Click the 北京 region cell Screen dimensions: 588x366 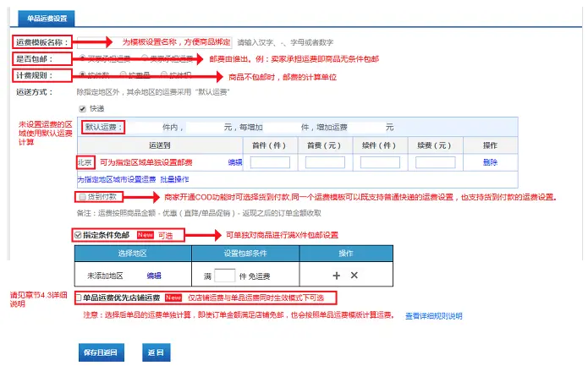coord(85,162)
